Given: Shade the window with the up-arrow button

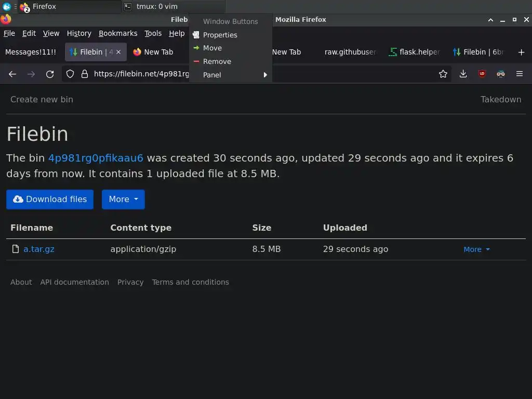Looking at the screenshot, I should (490, 20).
